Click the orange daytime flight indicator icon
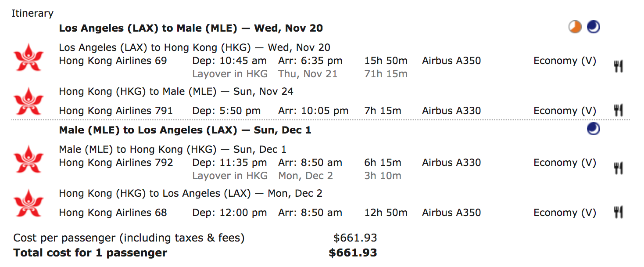The image size is (644, 267). click(x=575, y=27)
